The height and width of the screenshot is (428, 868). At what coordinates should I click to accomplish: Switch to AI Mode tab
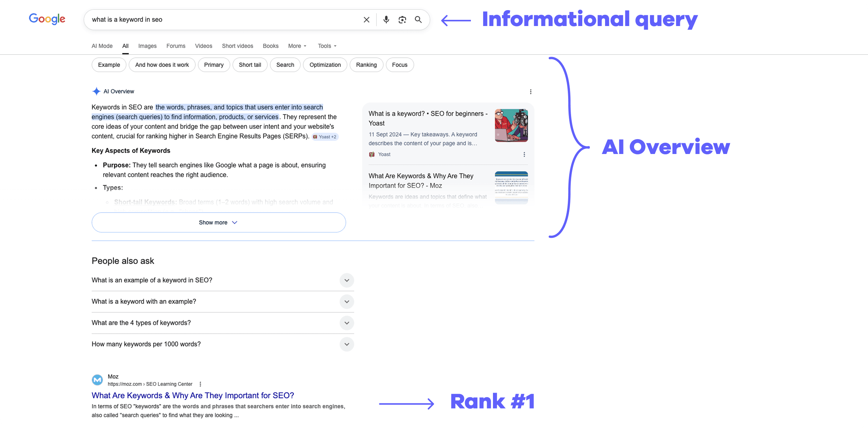point(102,46)
